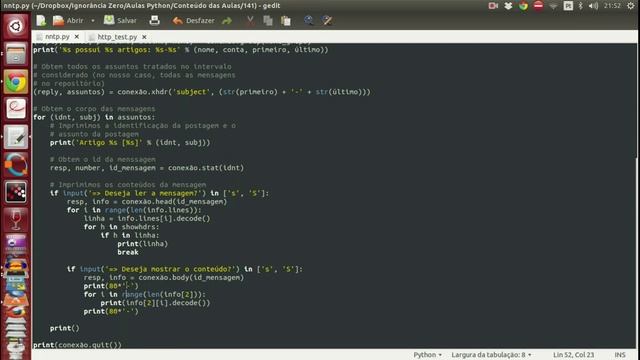
Task: Open the Bluetooth indicator
Action: click(x=580, y=6)
